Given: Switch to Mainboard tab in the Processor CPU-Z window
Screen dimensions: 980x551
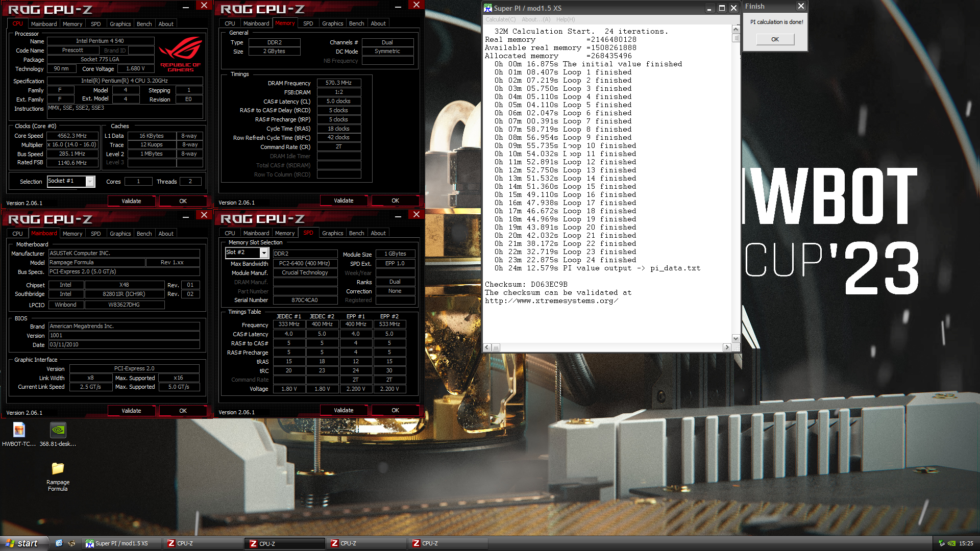Looking at the screenshot, I should pos(44,24).
